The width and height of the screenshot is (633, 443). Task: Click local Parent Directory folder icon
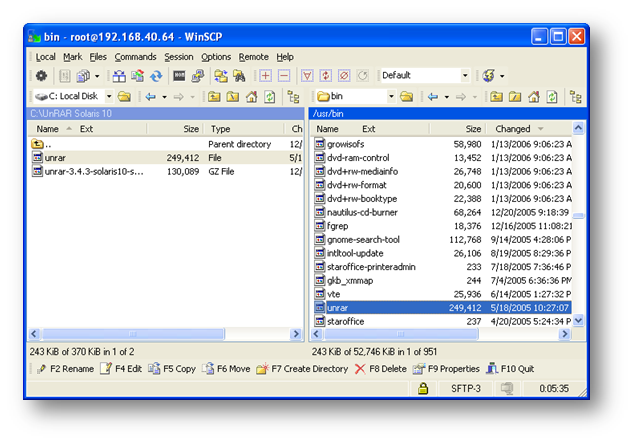pyautogui.click(x=214, y=97)
